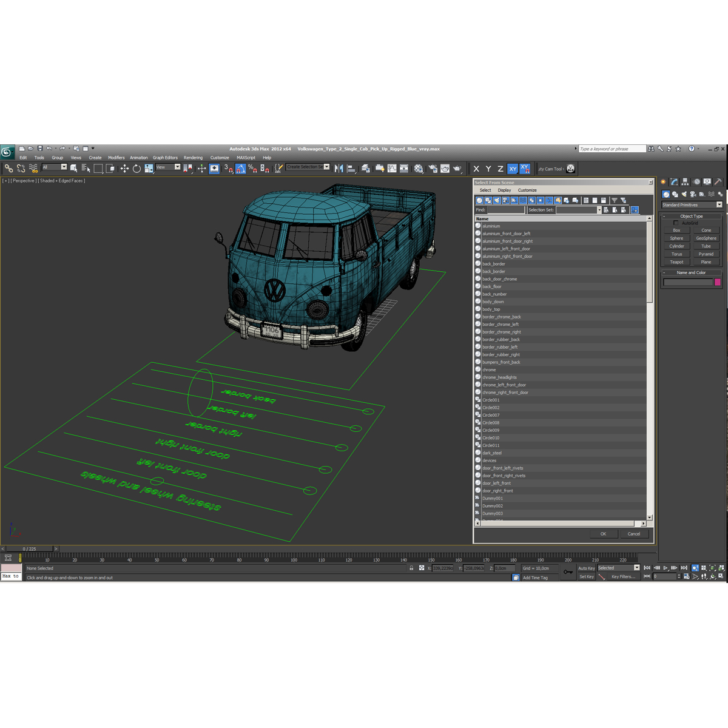This screenshot has height=728, width=728.
Task: Open the Rendering menu
Action: point(193,158)
